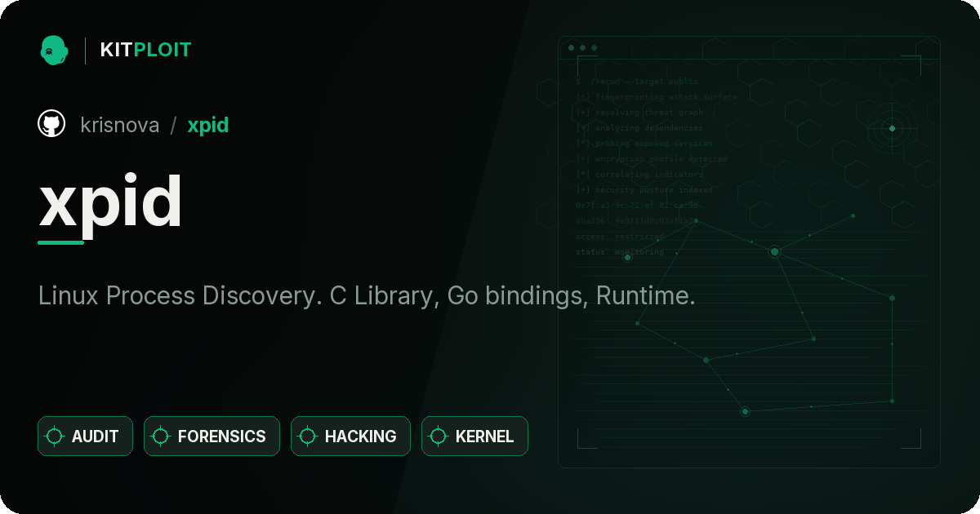Select the 'probing exposed services' terminal line

pos(645,144)
